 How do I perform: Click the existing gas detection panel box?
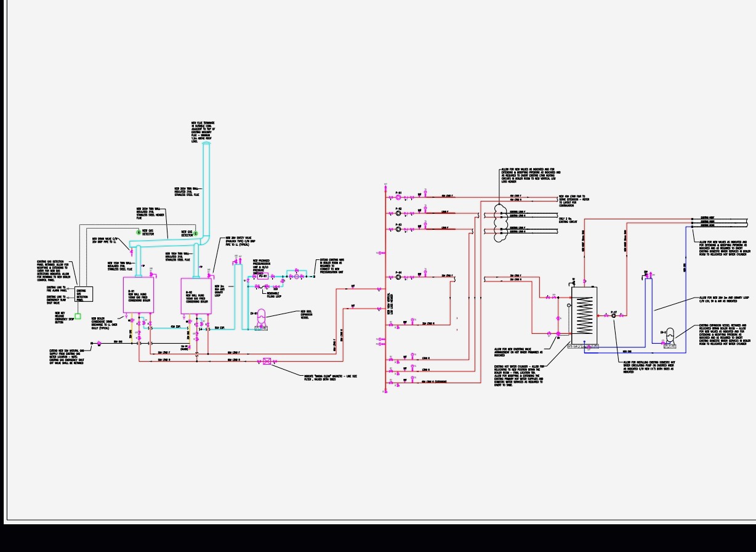click(x=84, y=293)
